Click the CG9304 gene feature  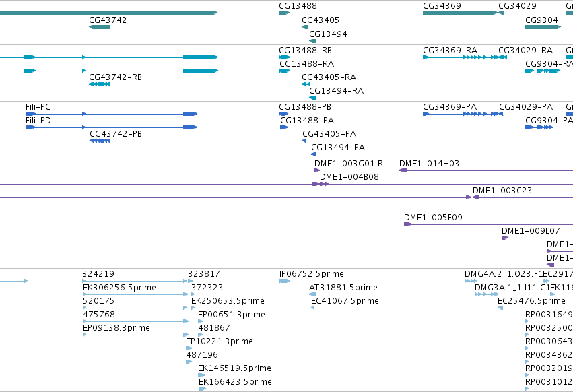click(543, 27)
